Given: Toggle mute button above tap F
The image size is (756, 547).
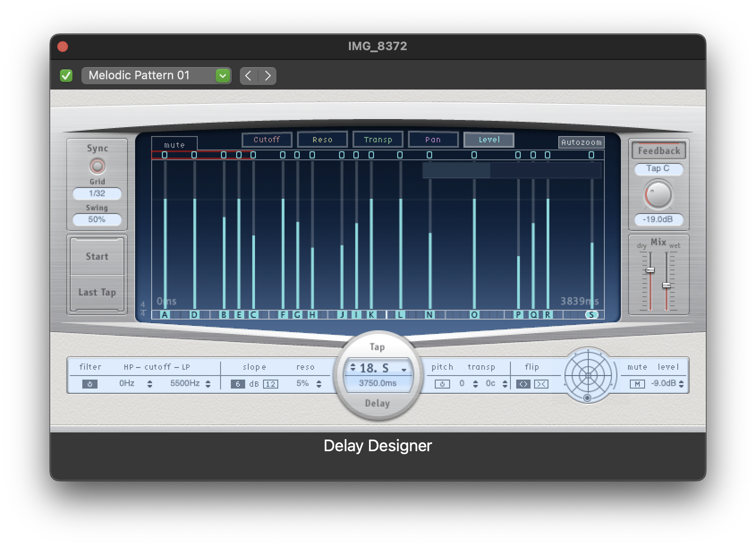Looking at the screenshot, I should click(283, 155).
